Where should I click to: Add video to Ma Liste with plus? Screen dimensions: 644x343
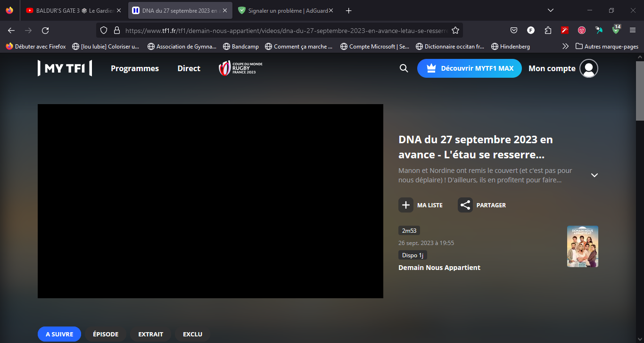[x=406, y=205]
